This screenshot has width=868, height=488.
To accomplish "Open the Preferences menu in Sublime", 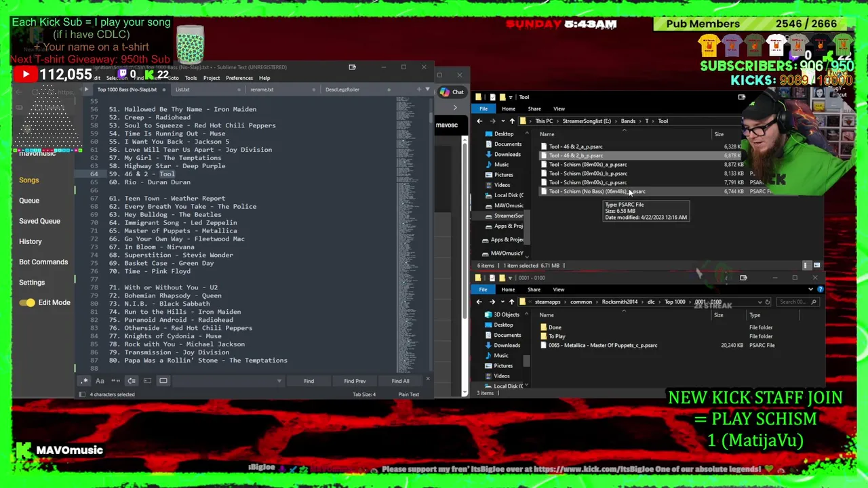I will pos(239,78).
